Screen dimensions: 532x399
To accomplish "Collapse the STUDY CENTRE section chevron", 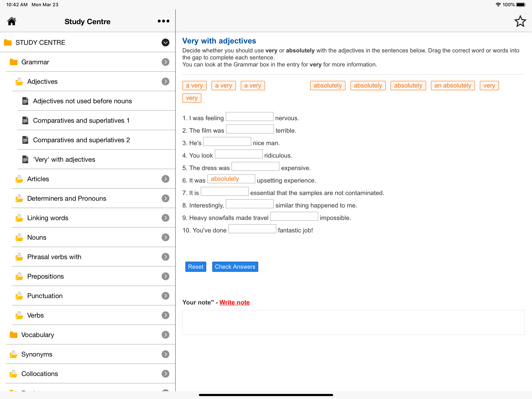I will 166,43.
